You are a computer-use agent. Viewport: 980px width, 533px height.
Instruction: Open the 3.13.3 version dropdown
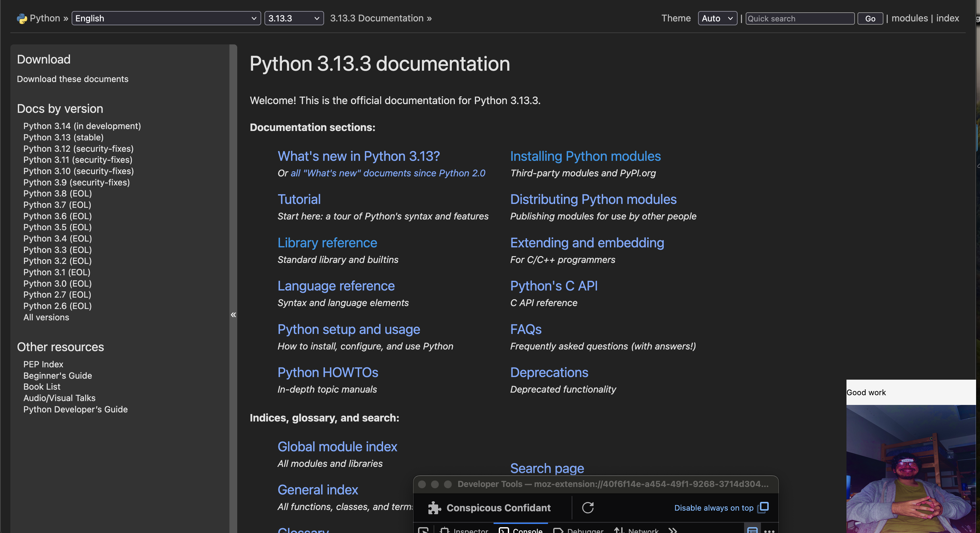pyautogui.click(x=294, y=18)
